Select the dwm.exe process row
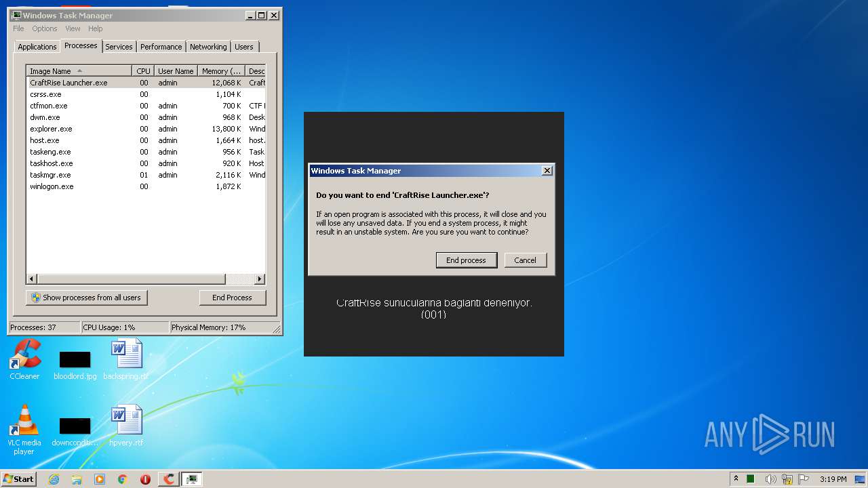Viewport: 868px width, 488px height. pyautogui.click(x=146, y=117)
